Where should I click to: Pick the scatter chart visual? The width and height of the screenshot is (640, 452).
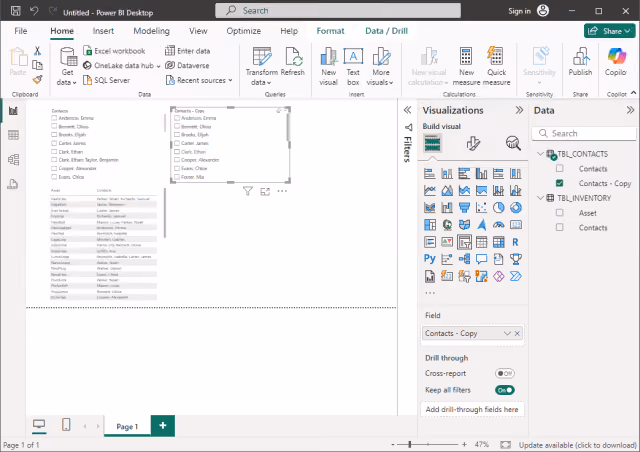pos(481,207)
